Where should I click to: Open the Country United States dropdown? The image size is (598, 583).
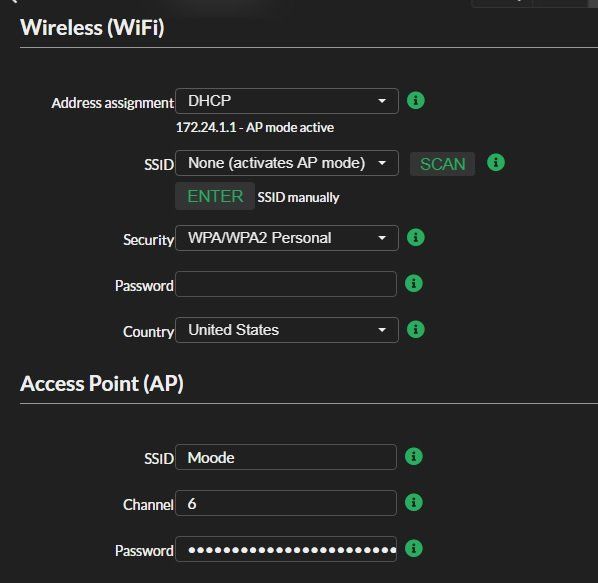click(x=287, y=330)
